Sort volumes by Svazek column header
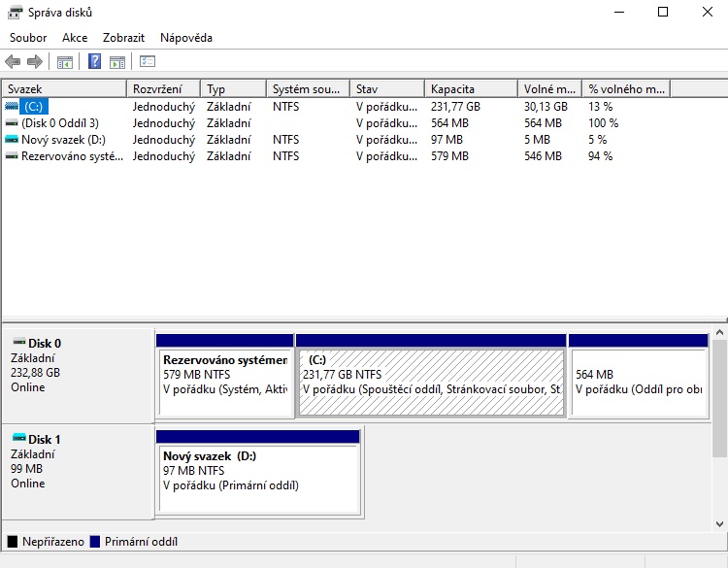The width and height of the screenshot is (728, 568). coord(64,89)
